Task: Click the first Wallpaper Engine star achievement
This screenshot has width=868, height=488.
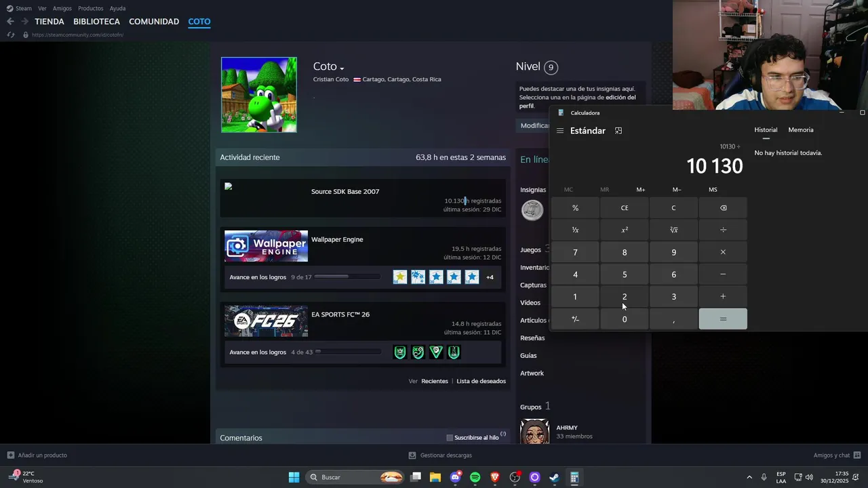Action: click(400, 277)
